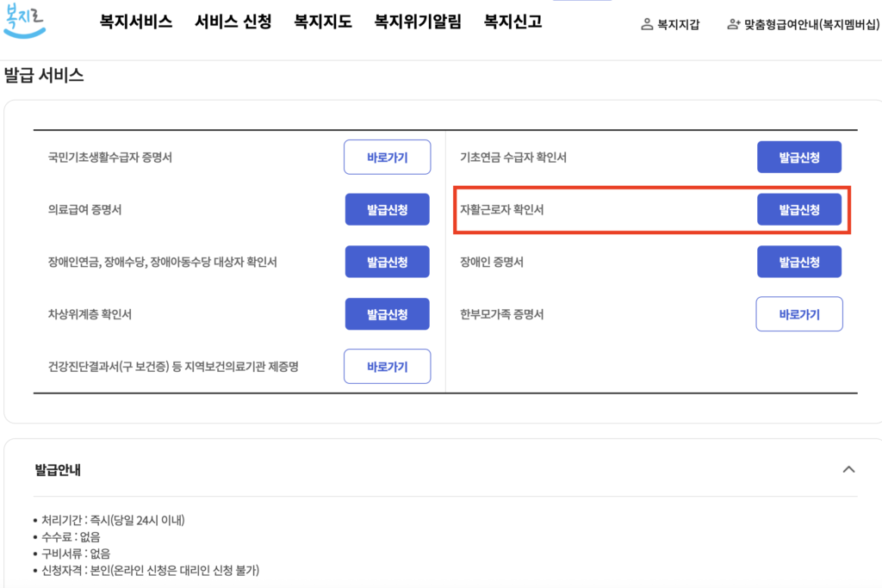This screenshot has height=588, width=882.
Task: Open the 서비스 신청 menu
Action: 233,22
